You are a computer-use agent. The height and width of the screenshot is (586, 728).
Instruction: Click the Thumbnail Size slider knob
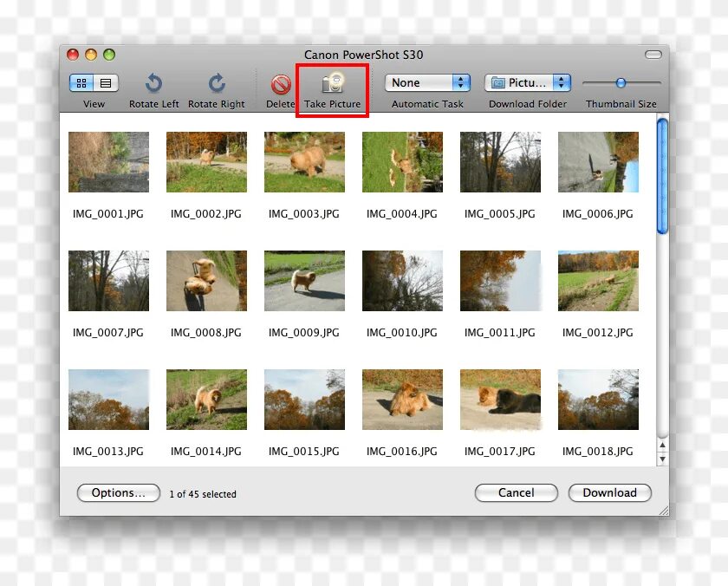tap(621, 83)
